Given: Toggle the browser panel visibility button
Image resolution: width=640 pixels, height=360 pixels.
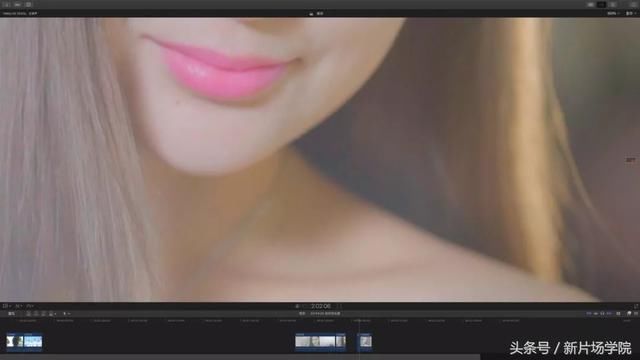Looking at the screenshot, I should [x=591, y=4].
